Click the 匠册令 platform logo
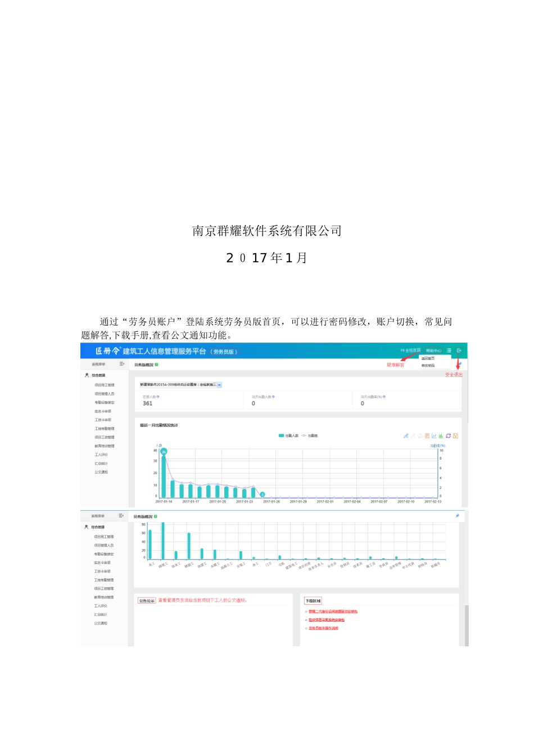This screenshot has height=756, width=534. tap(107, 350)
